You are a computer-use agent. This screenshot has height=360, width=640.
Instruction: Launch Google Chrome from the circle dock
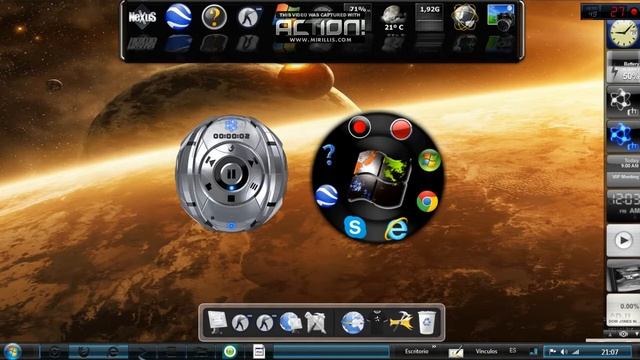coord(427,201)
